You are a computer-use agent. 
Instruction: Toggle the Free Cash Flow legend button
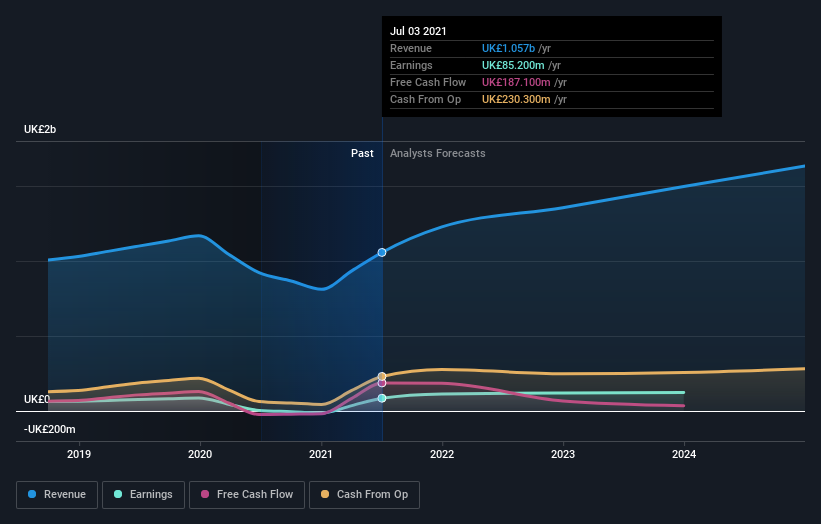pyautogui.click(x=247, y=495)
